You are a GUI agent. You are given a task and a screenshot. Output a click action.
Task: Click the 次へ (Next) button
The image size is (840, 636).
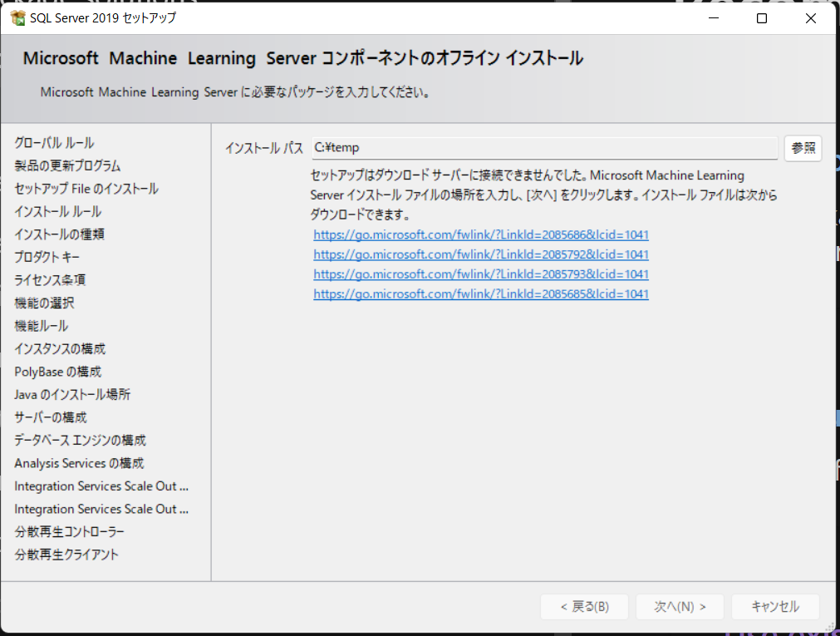click(679, 606)
